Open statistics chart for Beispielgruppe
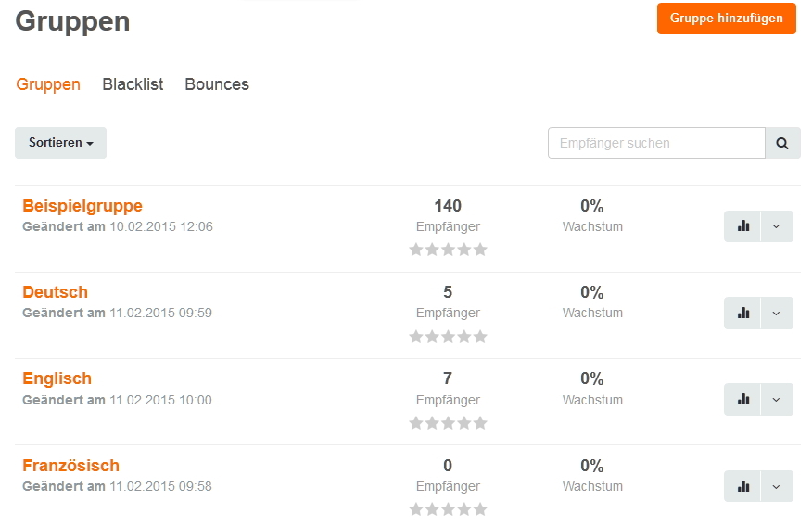The height and width of the screenshot is (526, 812). 742,226
